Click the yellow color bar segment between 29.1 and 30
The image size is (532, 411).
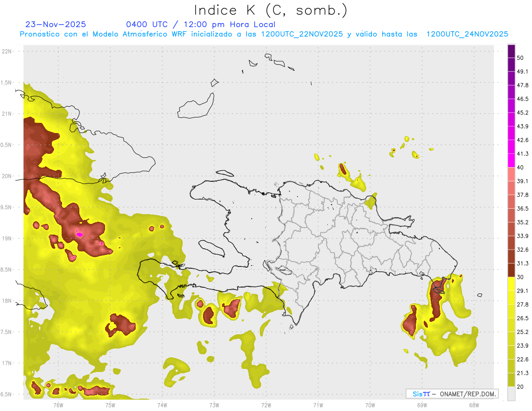pyautogui.click(x=511, y=284)
